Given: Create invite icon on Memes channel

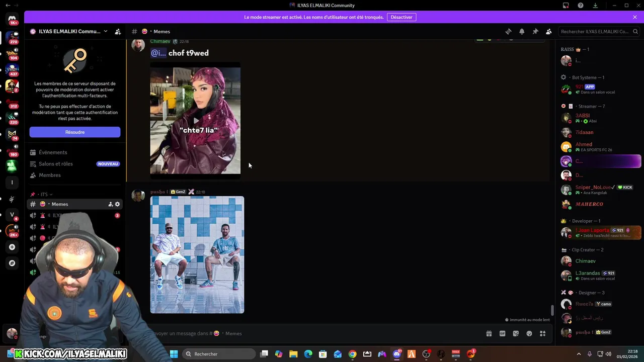Looking at the screenshot, I should pos(110,204).
